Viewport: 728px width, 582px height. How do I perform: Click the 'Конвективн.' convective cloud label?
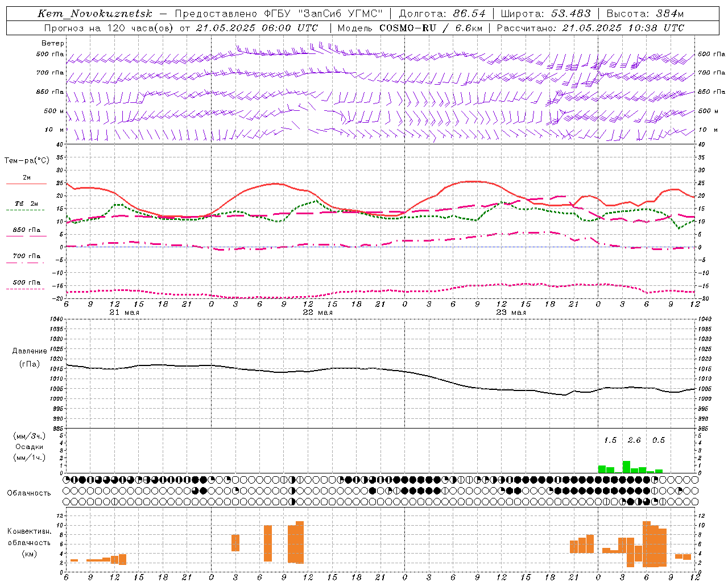click(30, 531)
